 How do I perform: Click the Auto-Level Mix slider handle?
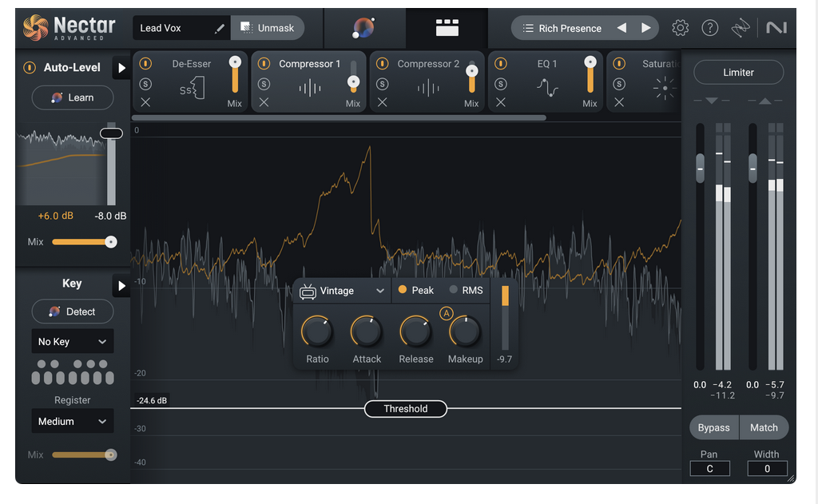[x=110, y=241]
